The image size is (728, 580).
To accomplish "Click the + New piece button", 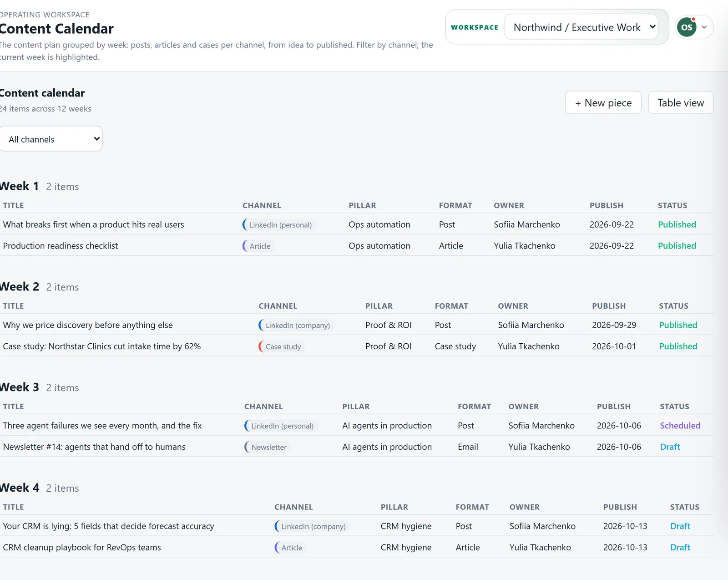I will [x=603, y=103].
